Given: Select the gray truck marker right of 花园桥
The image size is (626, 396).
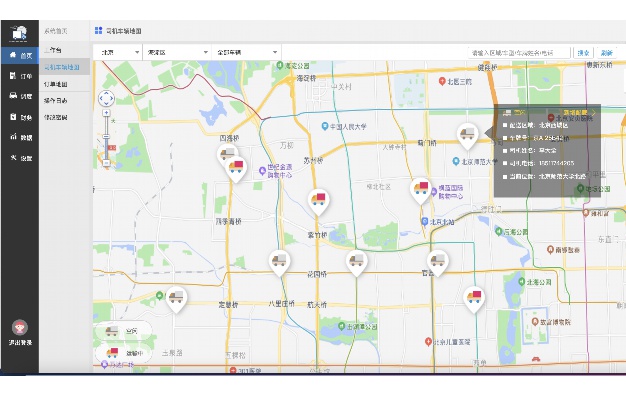Looking at the screenshot, I should tap(357, 263).
